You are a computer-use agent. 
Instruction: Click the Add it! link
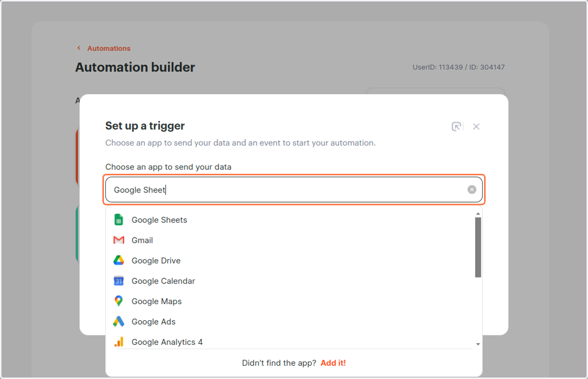(x=333, y=363)
